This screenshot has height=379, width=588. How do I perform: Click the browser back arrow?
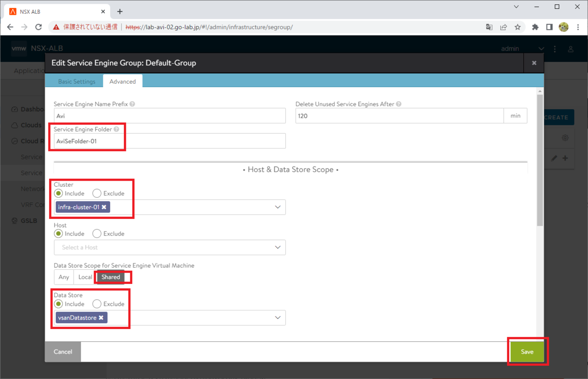pyautogui.click(x=10, y=27)
